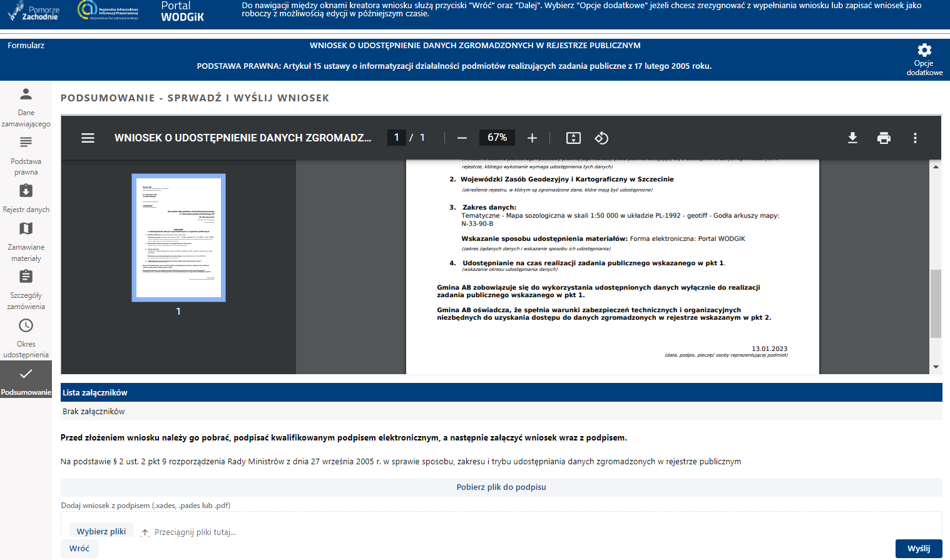Activate fit-to-page view in the PDF viewer
This screenshot has width=950, height=560.
[x=573, y=138]
